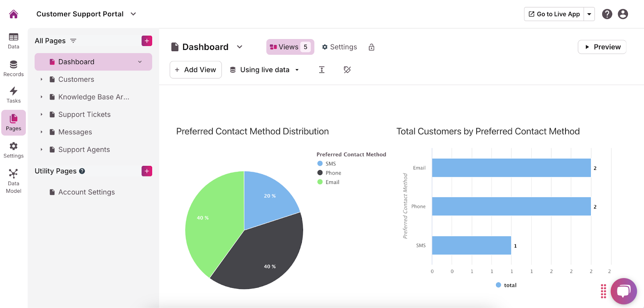644x308 pixels.
Task: Open the Data section in sidebar
Action: (x=13, y=41)
